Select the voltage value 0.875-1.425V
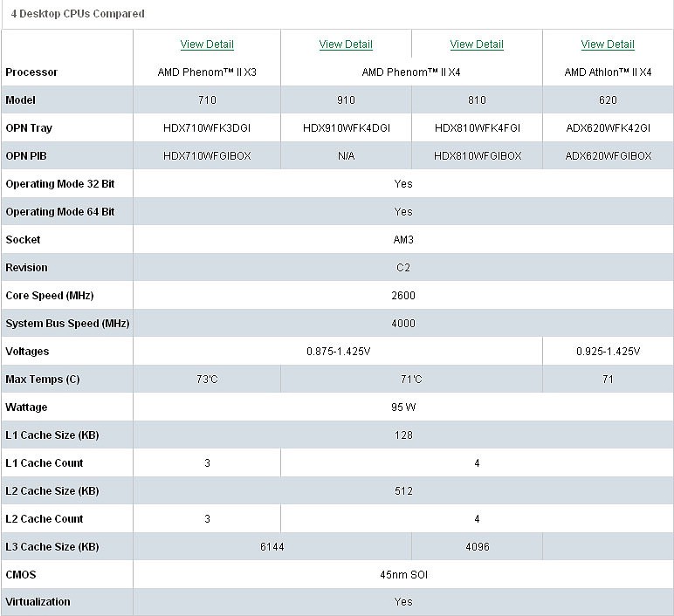The height and width of the screenshot is (616, 674). click(x=338, y=352)
